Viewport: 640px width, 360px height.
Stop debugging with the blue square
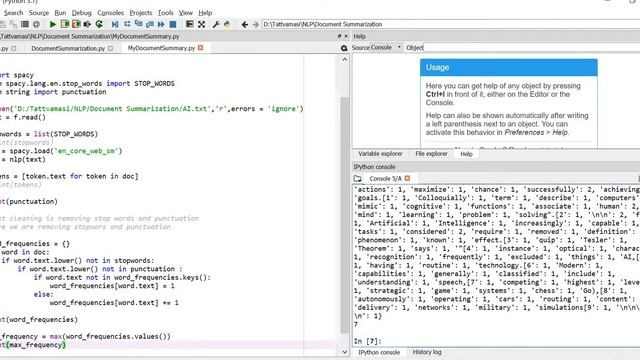[173, 24]
